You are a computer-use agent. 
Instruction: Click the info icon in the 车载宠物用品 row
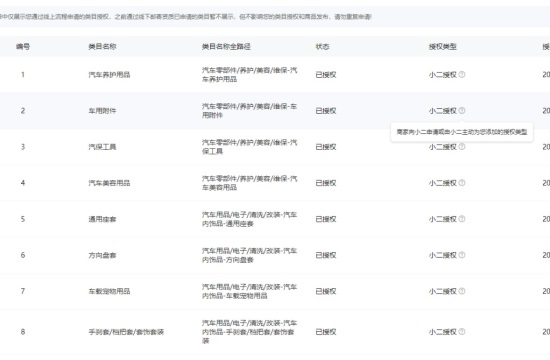[x=462, y=291]
